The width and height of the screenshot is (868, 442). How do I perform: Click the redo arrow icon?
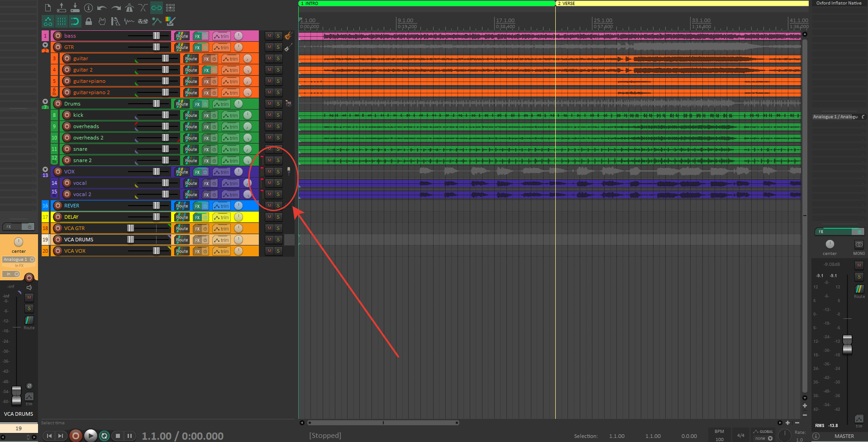click(x=116, y=8)
